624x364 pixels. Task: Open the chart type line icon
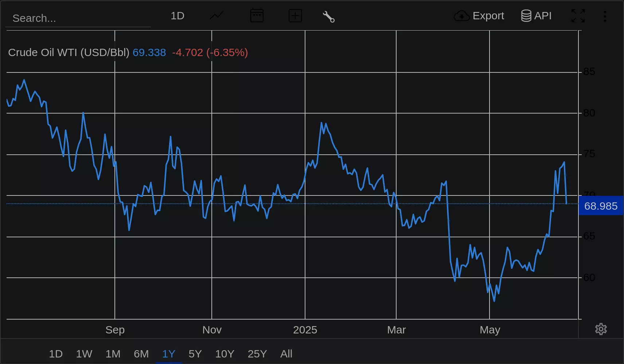217,16
